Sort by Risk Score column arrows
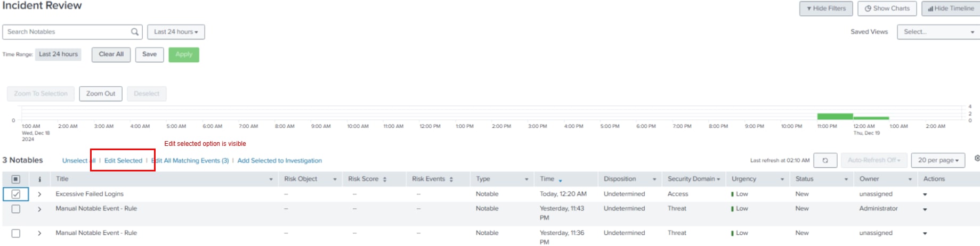Image resolution: width=980 pixels, height=246 pixels. click(385, 179)
